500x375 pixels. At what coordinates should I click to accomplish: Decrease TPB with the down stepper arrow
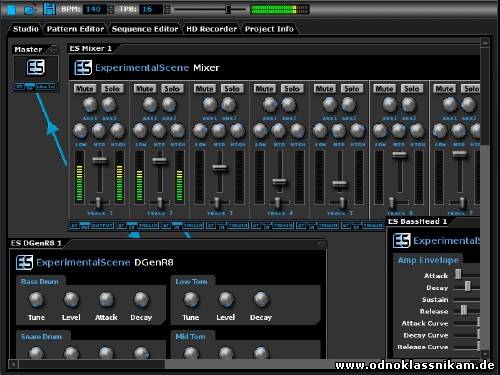tap(167, 12)
